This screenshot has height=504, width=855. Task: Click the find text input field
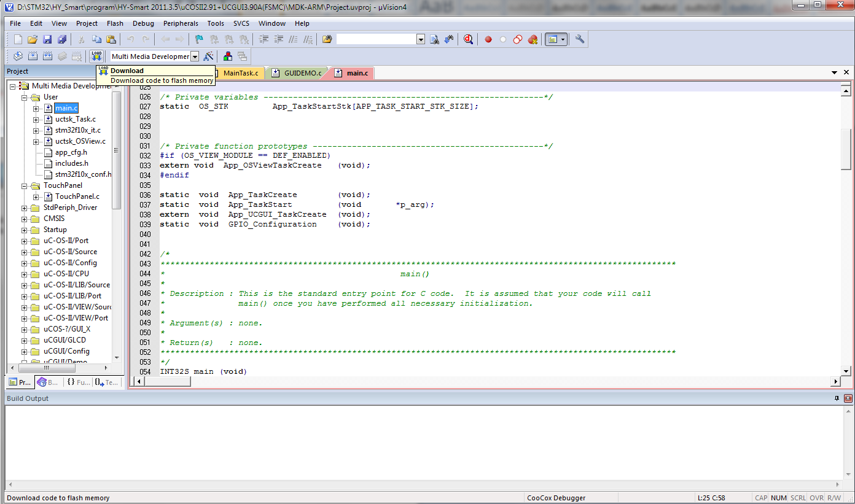tap(376, 39)
